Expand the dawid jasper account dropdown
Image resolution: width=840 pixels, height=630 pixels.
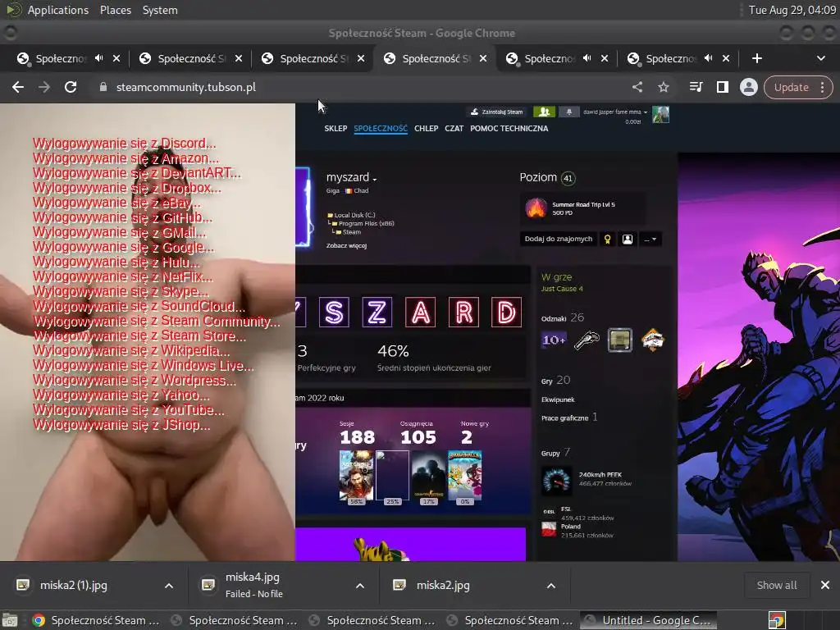(x=615, y=112)
